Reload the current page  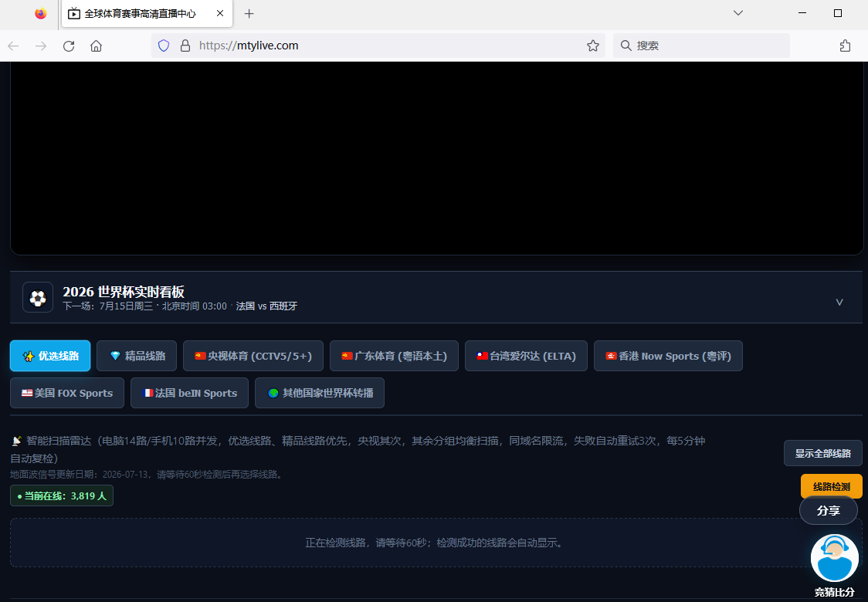point(69,46)
